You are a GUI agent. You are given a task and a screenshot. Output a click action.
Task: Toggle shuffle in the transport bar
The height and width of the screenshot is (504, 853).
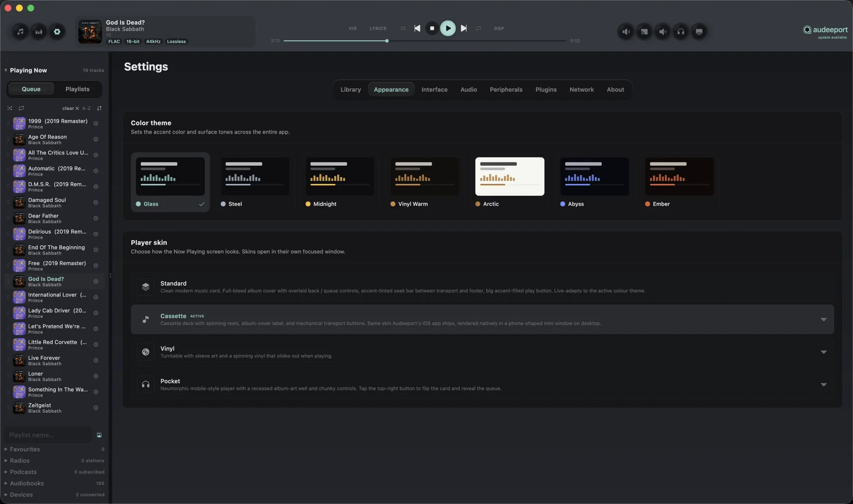click(403, 28)
